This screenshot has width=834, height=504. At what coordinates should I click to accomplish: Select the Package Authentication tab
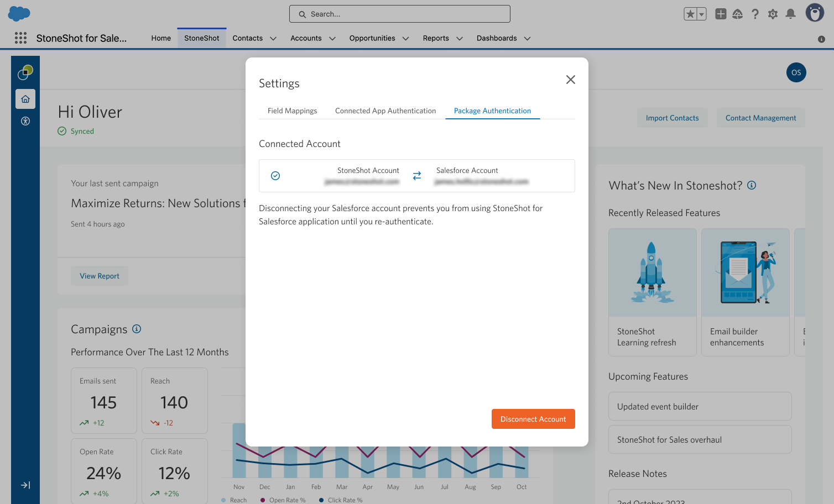click(492, 111)
